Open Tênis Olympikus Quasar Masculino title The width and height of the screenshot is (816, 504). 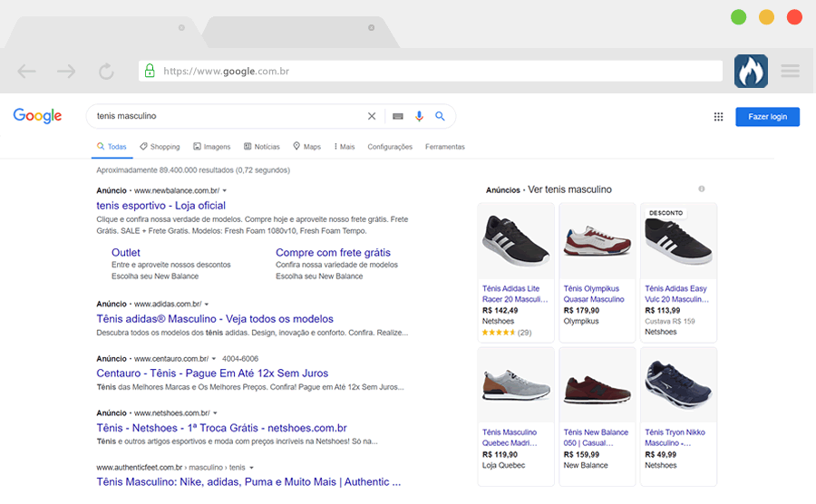click(594, 294)
